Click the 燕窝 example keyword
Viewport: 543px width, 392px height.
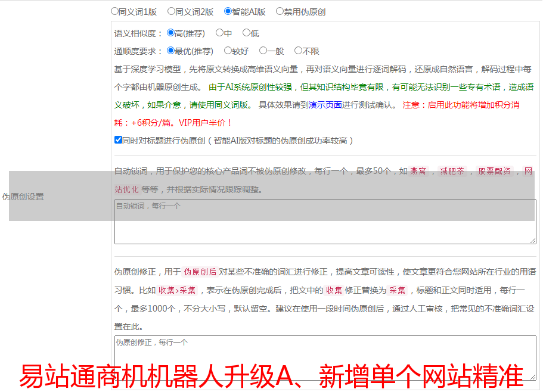pyautogui.click(x=418, y=171)
